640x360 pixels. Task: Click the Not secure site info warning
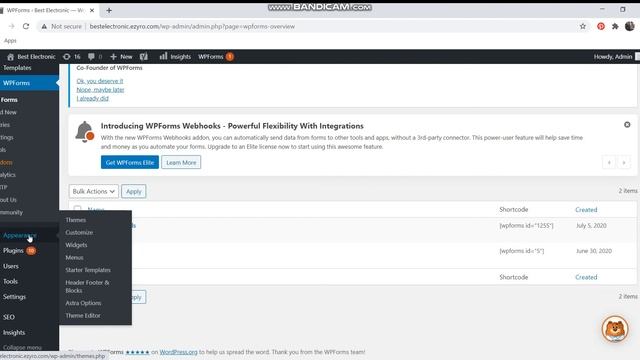[x=61, y=26]
